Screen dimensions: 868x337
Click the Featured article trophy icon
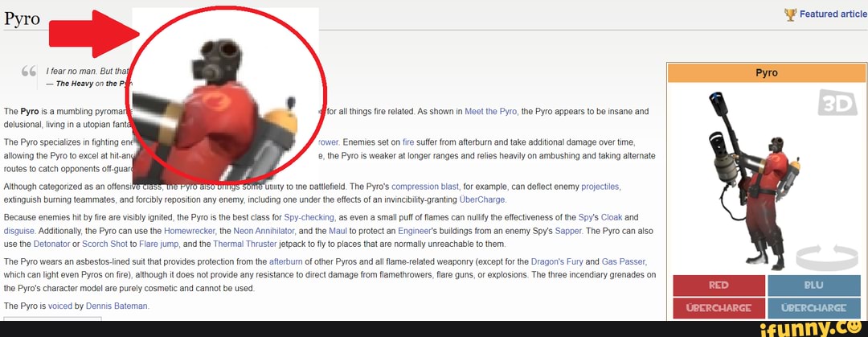click(790, 14)
